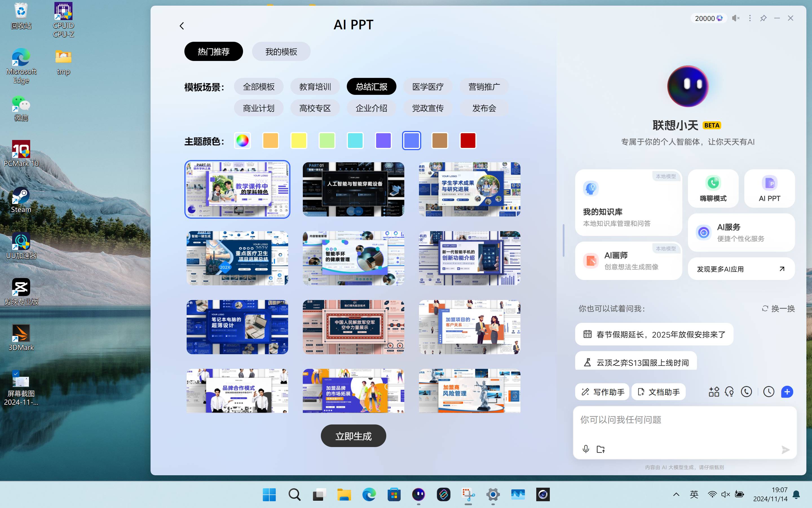Select the 总结汇报 scene filter
Viewport: 812px width, 508px height.
tap(371, 87)
